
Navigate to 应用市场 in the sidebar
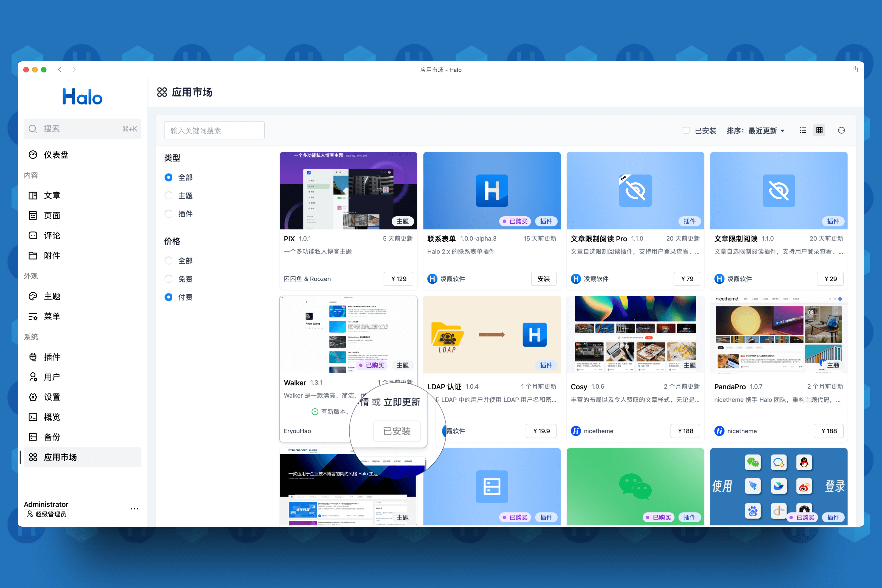60,457
